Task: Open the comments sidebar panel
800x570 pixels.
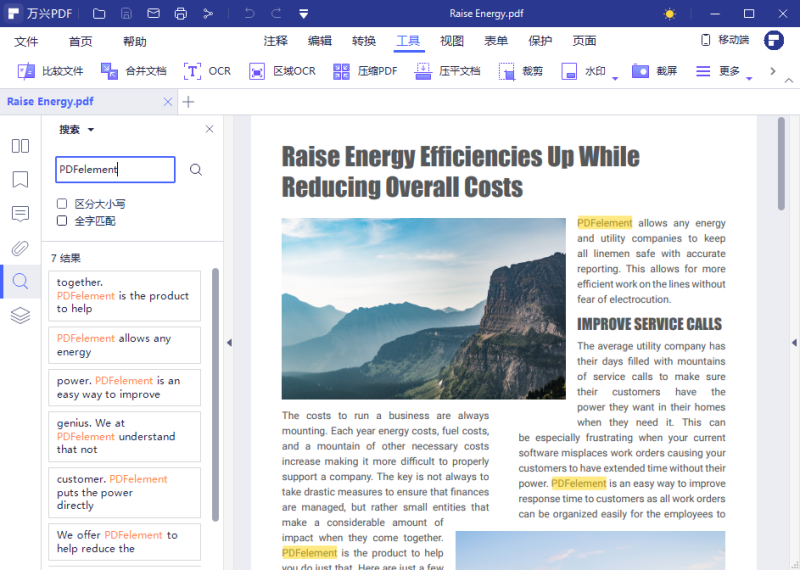Action: click(20, 214)
